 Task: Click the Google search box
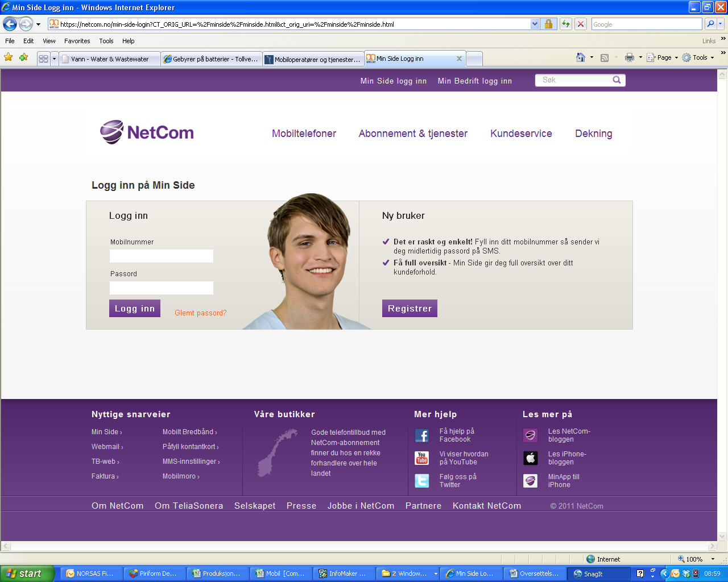click(647, 24)
